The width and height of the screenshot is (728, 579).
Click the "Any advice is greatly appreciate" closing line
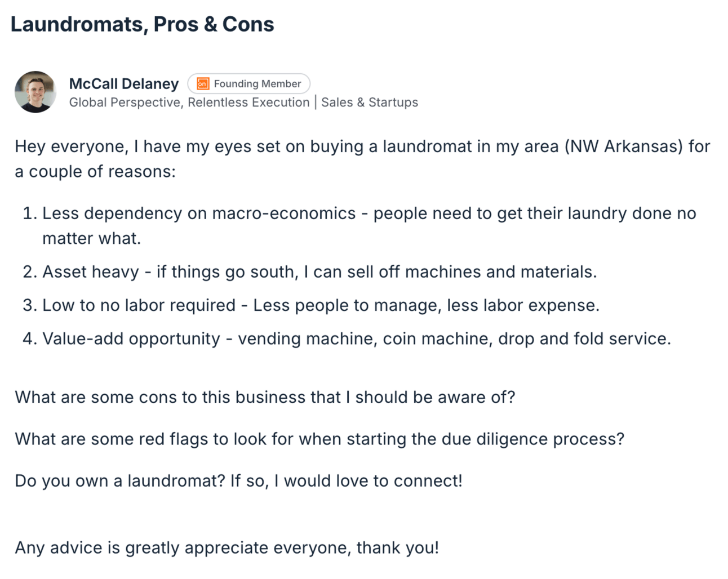coord(227,548)
